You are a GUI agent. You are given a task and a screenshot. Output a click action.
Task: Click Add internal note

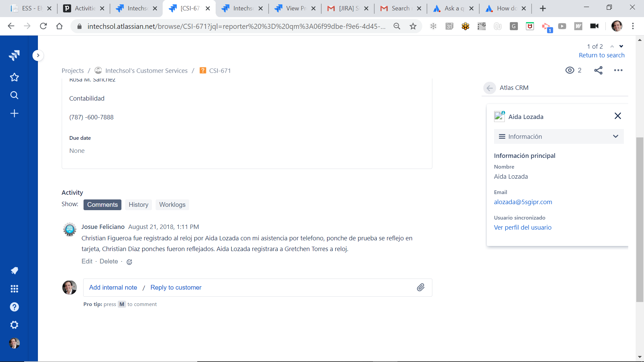point(113,288)
